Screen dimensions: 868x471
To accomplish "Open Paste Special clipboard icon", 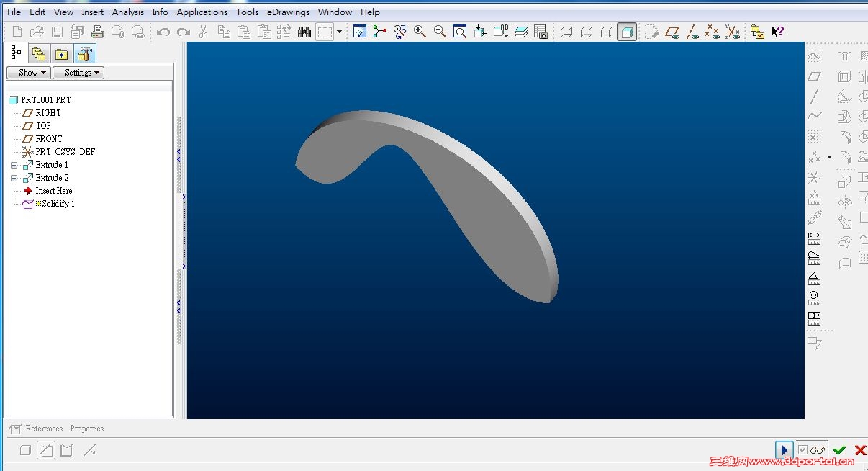I will pos(264,32).
